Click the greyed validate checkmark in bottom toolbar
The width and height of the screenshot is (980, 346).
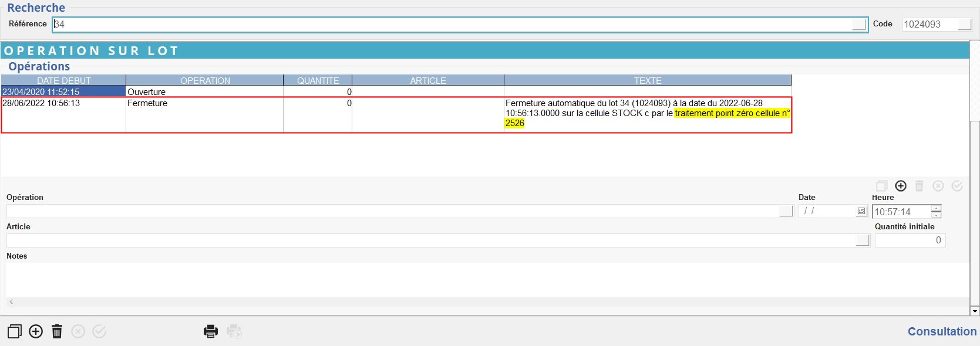pos(99,331)
